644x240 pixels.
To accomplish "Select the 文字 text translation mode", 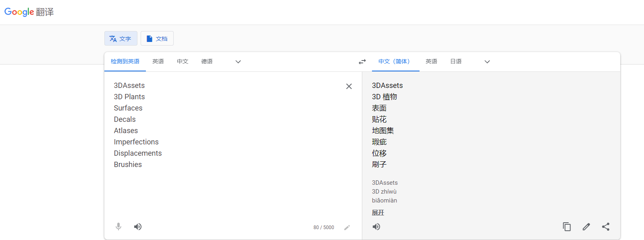I will tap(120, 39).
